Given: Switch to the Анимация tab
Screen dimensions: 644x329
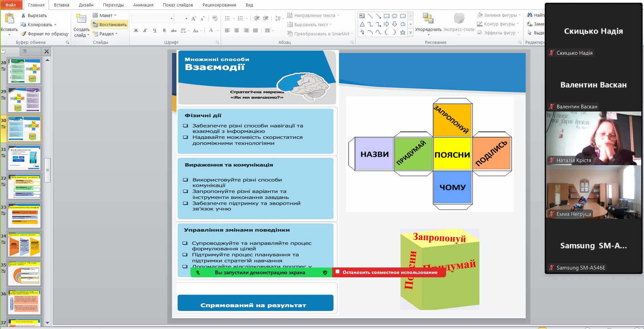Looking at the screenshot, I should point(143,5).
